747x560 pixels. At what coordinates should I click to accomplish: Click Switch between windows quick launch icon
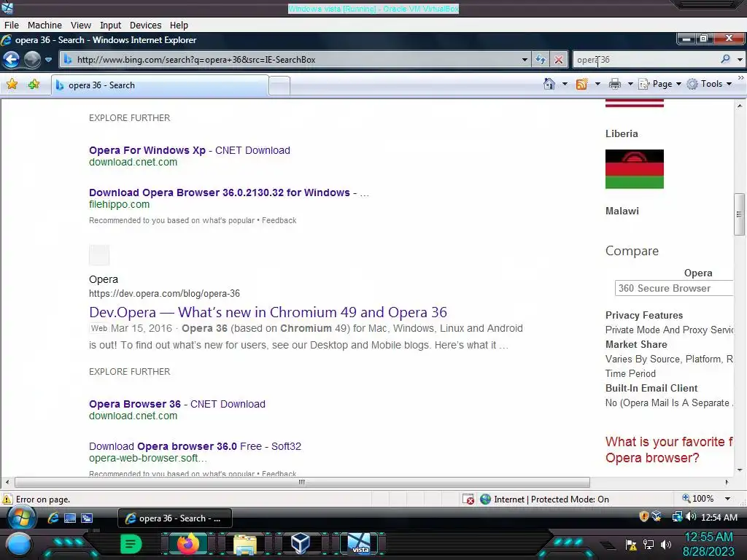point(87,518)
